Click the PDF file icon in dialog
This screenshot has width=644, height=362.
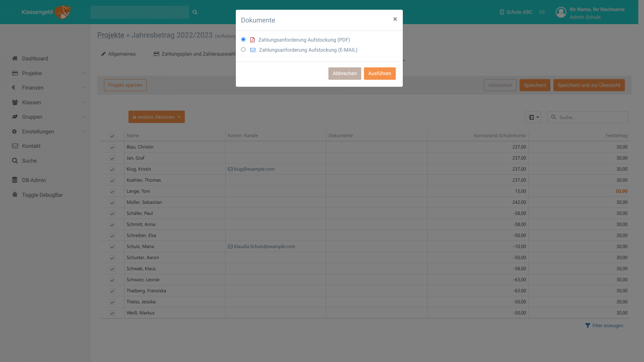(x=252, y=40)
